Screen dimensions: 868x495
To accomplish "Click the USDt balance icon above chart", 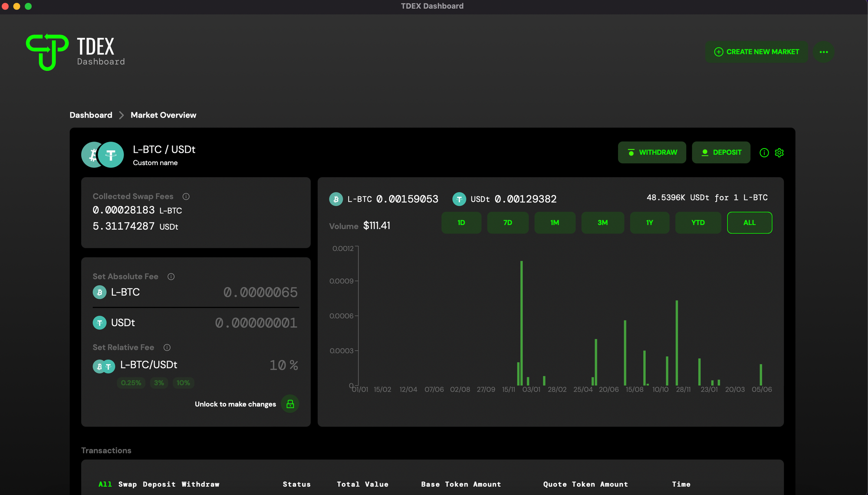I will 459,199.
